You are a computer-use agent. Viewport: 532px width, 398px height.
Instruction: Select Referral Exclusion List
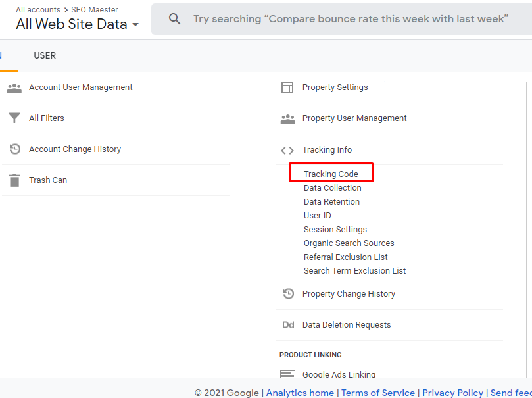pos(345,257)
